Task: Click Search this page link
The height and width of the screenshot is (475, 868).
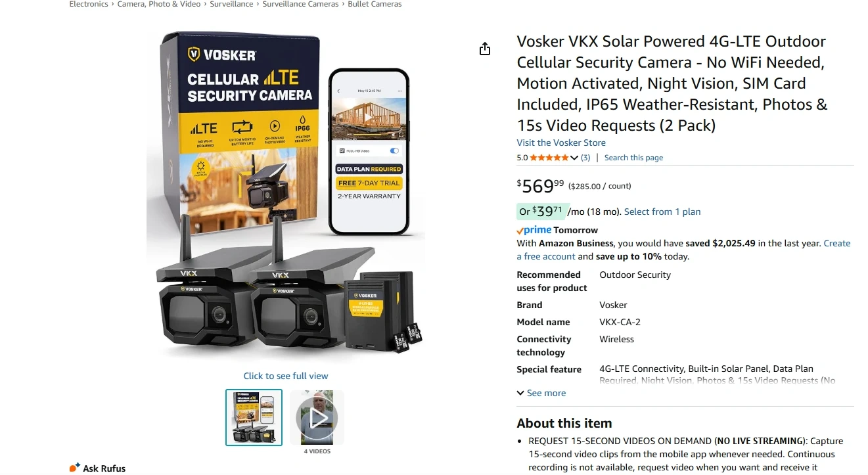Action: pos(633,158)
